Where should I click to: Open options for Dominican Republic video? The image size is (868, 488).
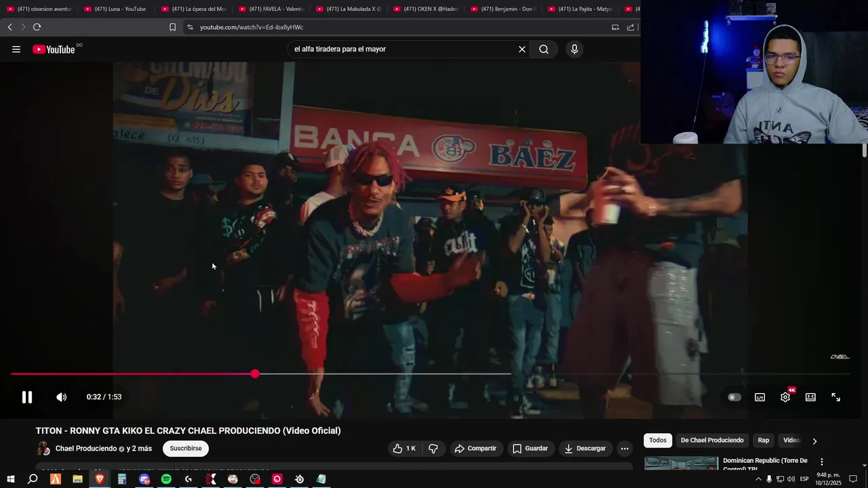(822, 462)
